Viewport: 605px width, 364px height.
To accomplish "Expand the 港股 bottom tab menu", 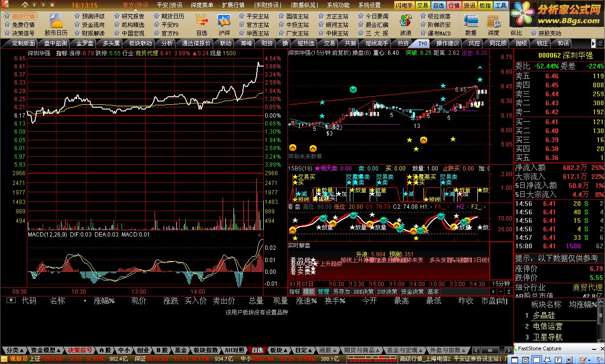I will (x=328, y=350).
